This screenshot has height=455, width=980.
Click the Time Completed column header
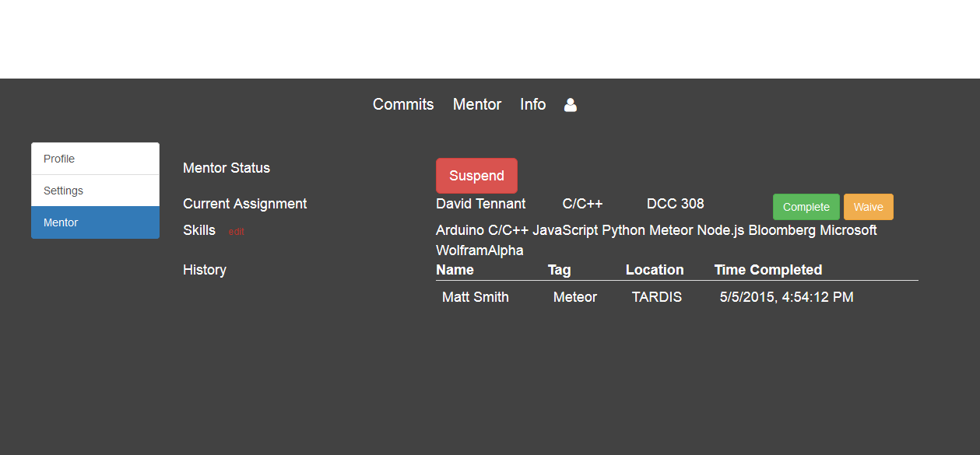[x=767, y=270]
